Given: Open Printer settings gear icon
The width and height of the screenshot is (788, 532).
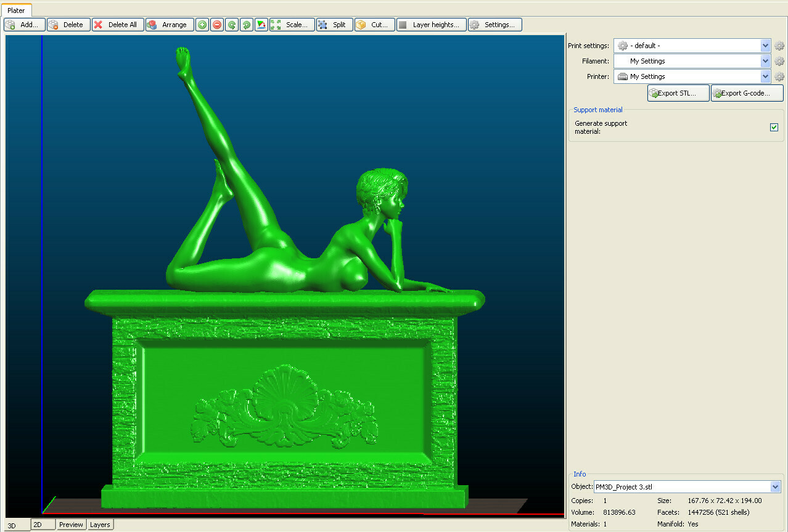Looking at the screenshot, I should point(779,76).
